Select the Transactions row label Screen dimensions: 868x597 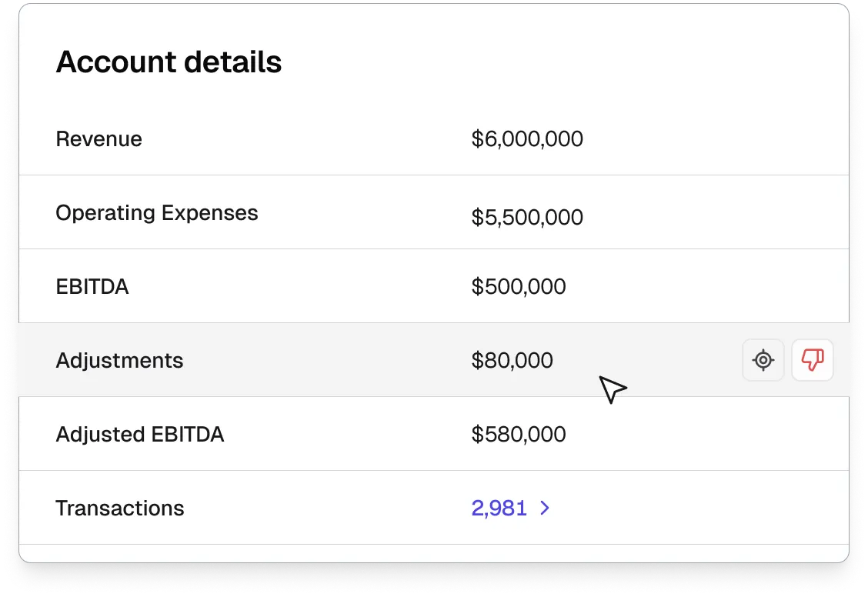coord(119,509)
